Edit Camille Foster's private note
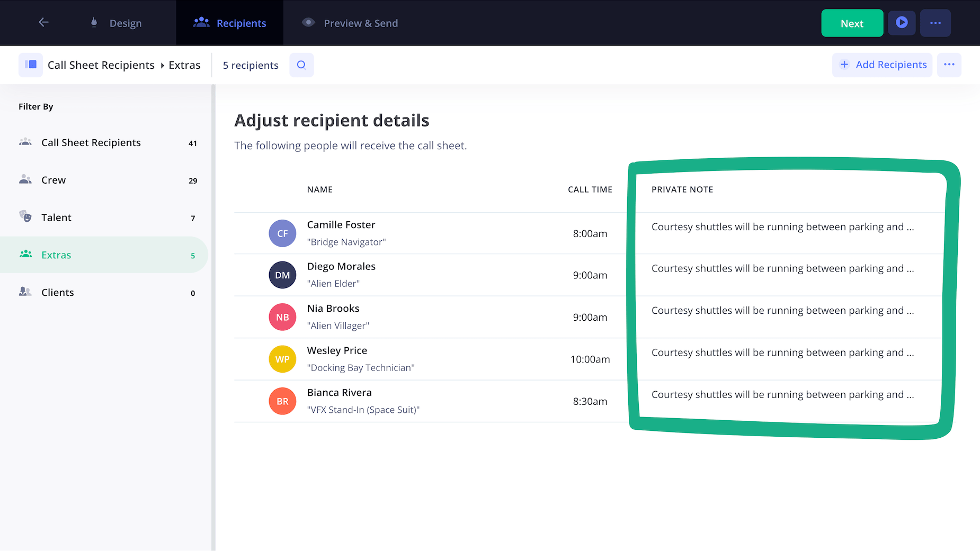The height and width of the screenshot is (551, 980). tap(782, 227)
